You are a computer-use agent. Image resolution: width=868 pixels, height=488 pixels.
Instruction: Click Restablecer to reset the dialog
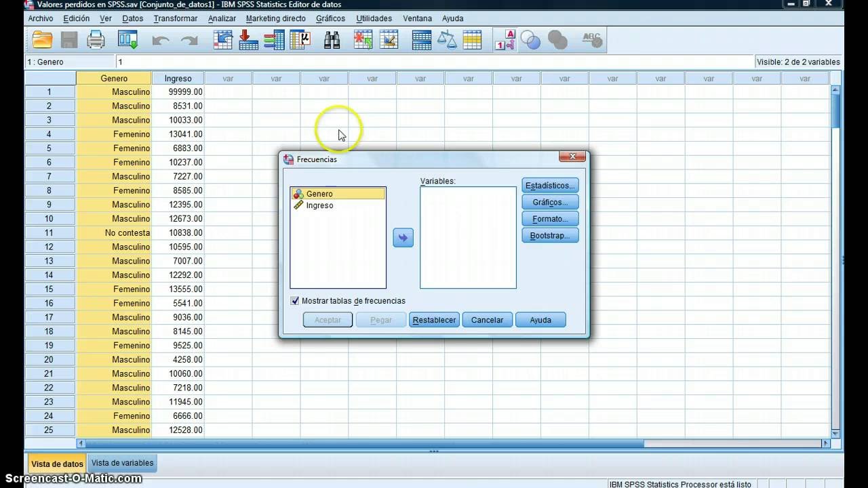click(435, 320)
